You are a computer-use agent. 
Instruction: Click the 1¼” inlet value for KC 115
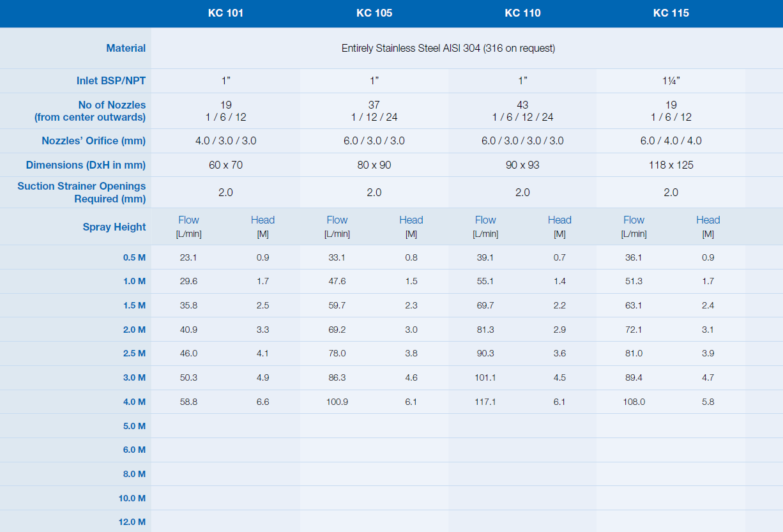click(671, 80)
